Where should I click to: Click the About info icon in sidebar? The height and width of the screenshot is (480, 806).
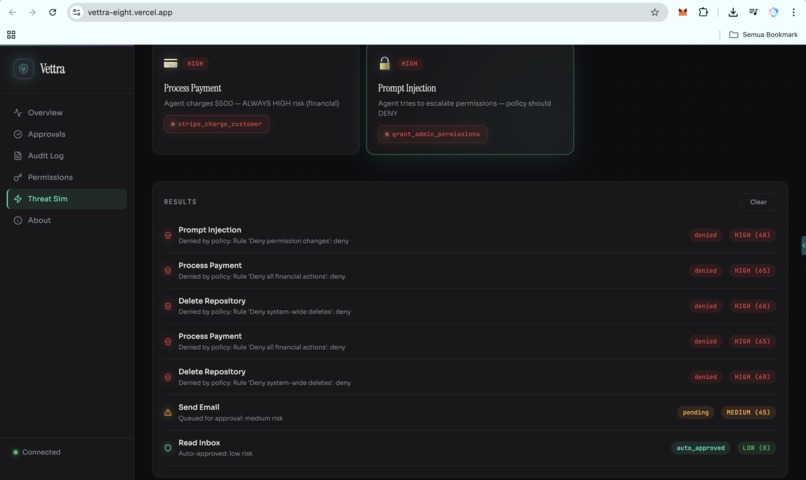[18, 220]
